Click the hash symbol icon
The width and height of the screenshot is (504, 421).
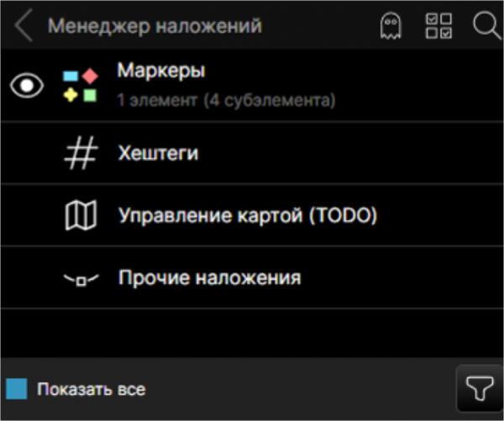click(81, 152)
